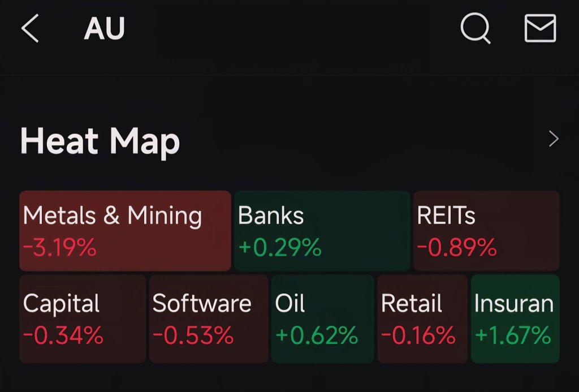The image size is (579, 392).
Task: Click the -0.89% REITs percentage
Action: (457, 247)
